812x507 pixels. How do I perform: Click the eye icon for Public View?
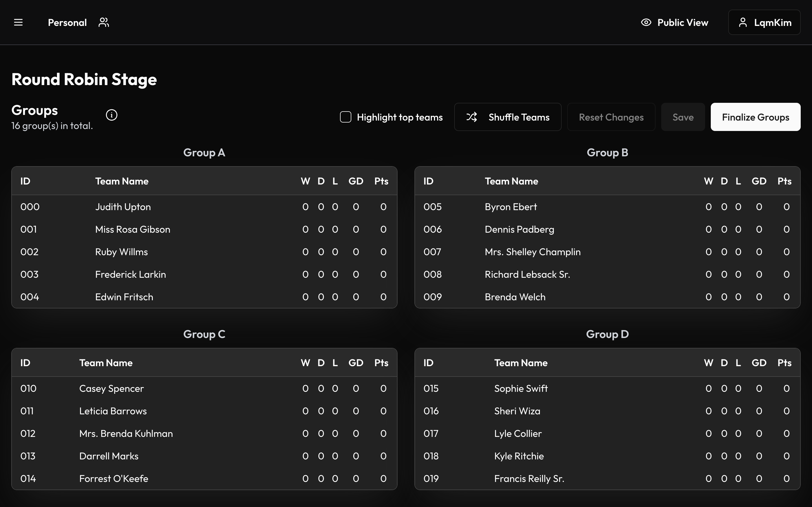click(x=646, y=23)
